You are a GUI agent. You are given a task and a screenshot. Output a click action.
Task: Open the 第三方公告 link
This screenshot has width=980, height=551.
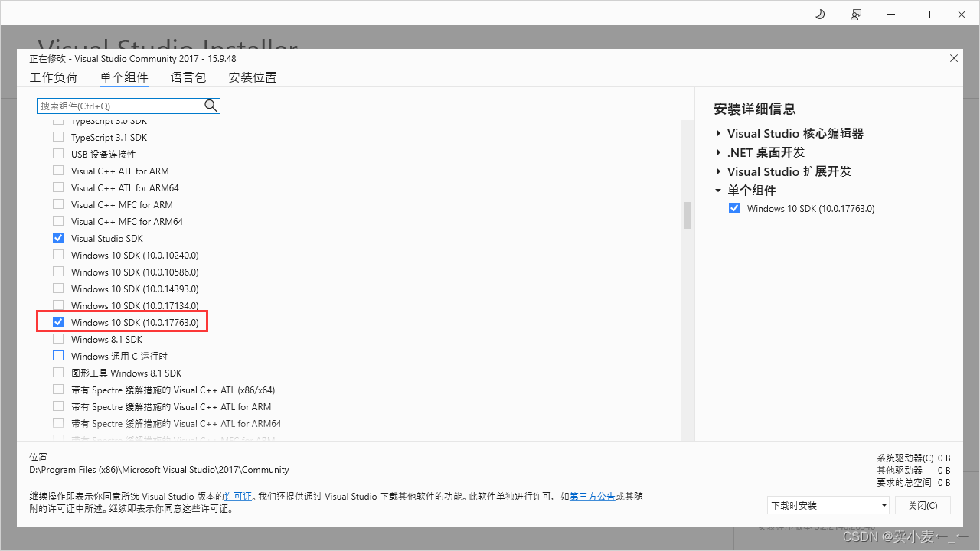coord(592,497)
